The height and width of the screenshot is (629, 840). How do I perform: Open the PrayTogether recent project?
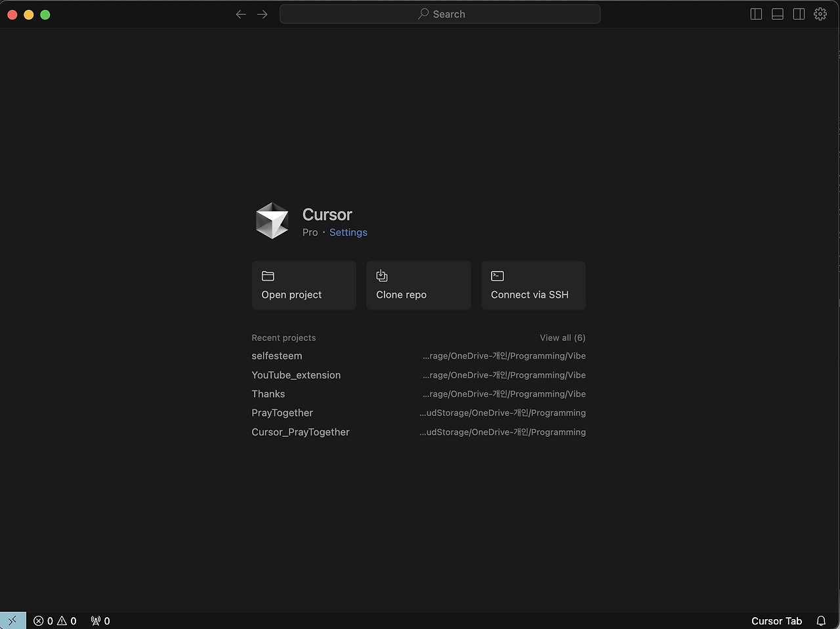(x=419, y=413)
